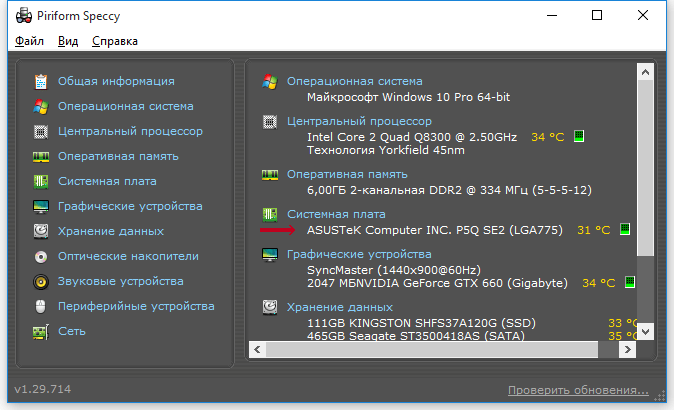The height and width of the screenshot is (410, 674).
Task: Click the Проверить обновления link
Action: coord(579,389)
